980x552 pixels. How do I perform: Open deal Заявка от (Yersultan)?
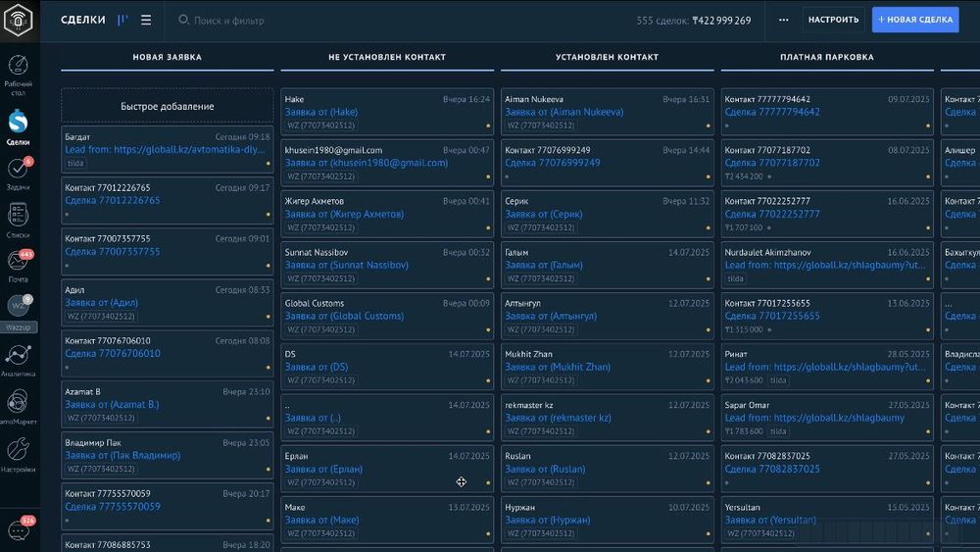pos(770,520)
